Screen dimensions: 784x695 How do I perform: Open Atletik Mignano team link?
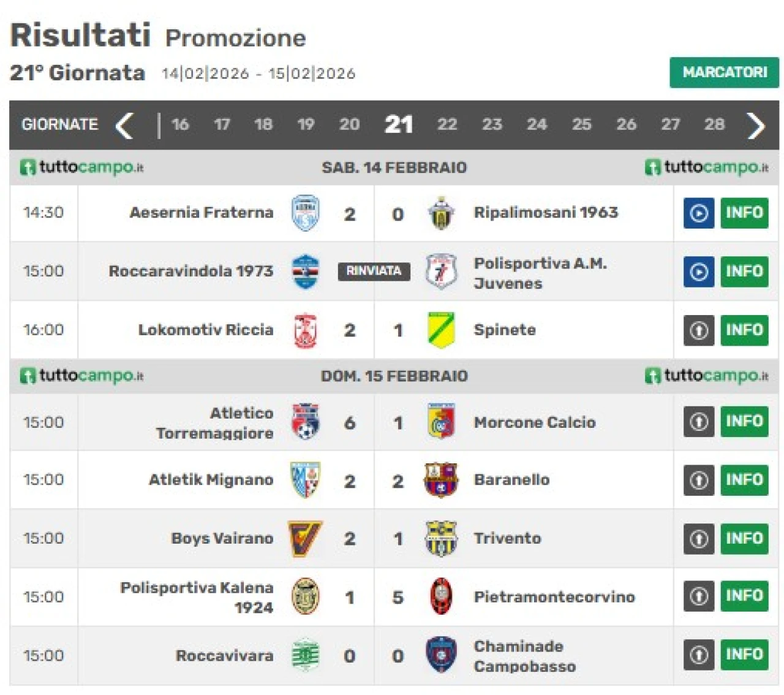[211, 480]
